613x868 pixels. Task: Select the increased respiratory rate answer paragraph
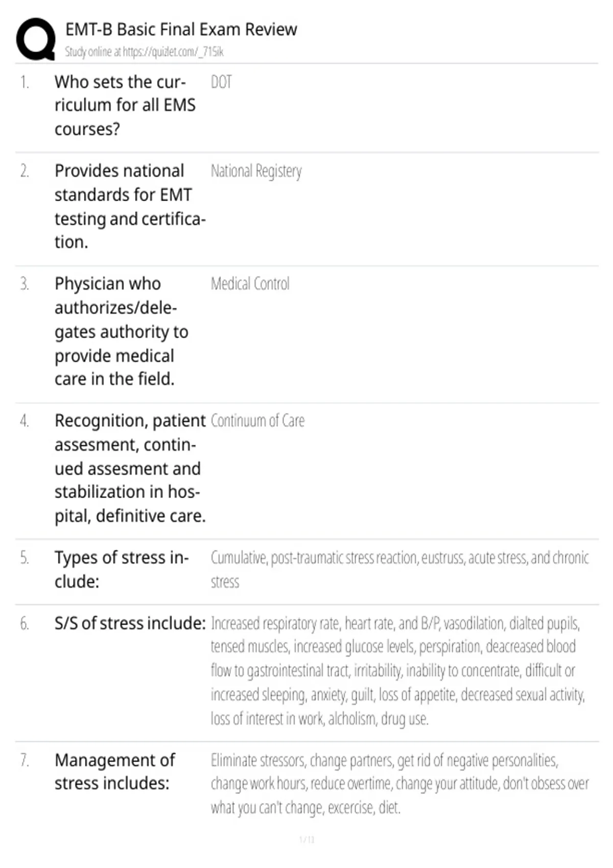click(x=398, y=671)
